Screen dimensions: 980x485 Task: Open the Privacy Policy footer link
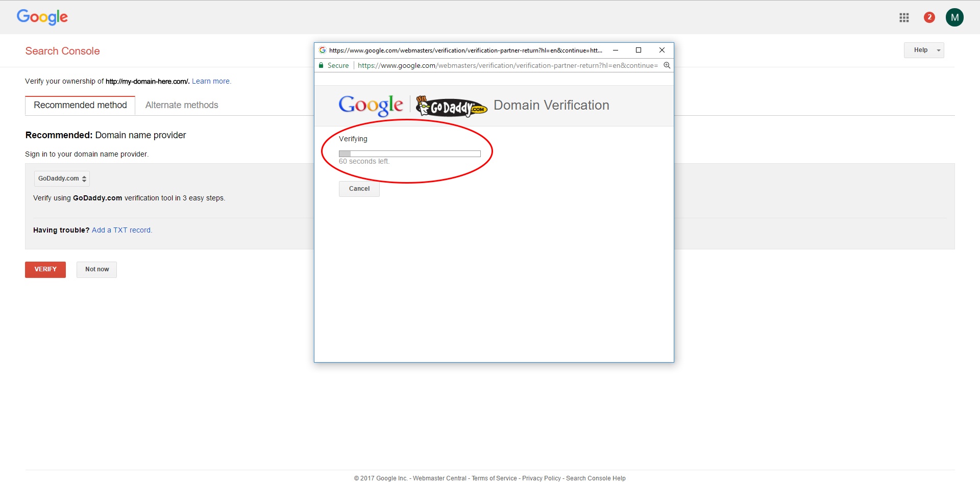pos(541,478)
